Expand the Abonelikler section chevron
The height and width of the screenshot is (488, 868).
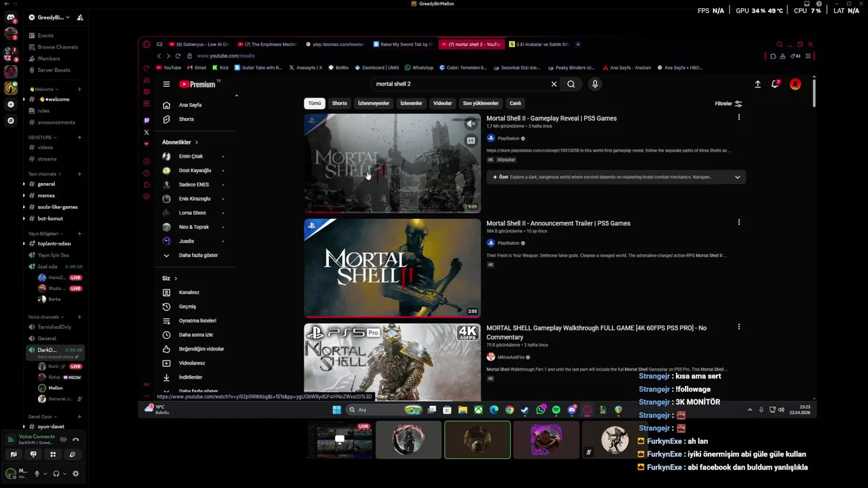click(x=197, y=142)
